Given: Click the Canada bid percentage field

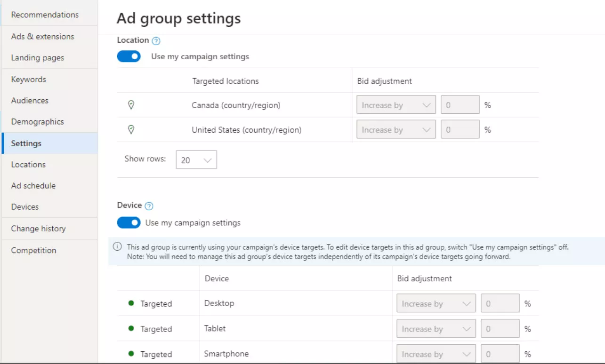Looking at the screenshot, I should (460, 105).
